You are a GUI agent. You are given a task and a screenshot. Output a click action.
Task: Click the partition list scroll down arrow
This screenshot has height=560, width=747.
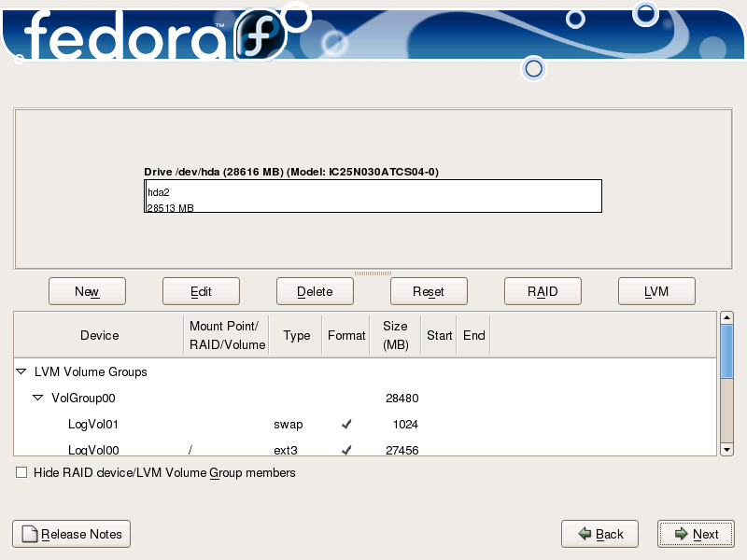coord(726,450)
